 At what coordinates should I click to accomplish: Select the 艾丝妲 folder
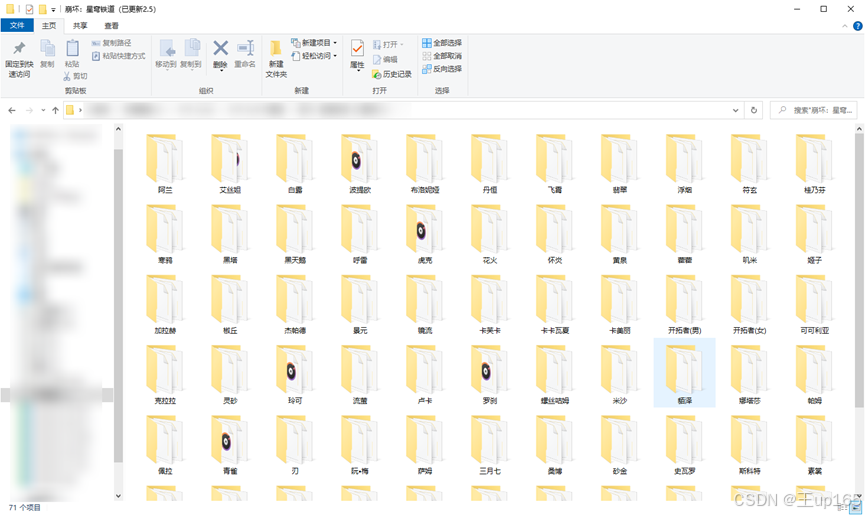click(230, 164)
